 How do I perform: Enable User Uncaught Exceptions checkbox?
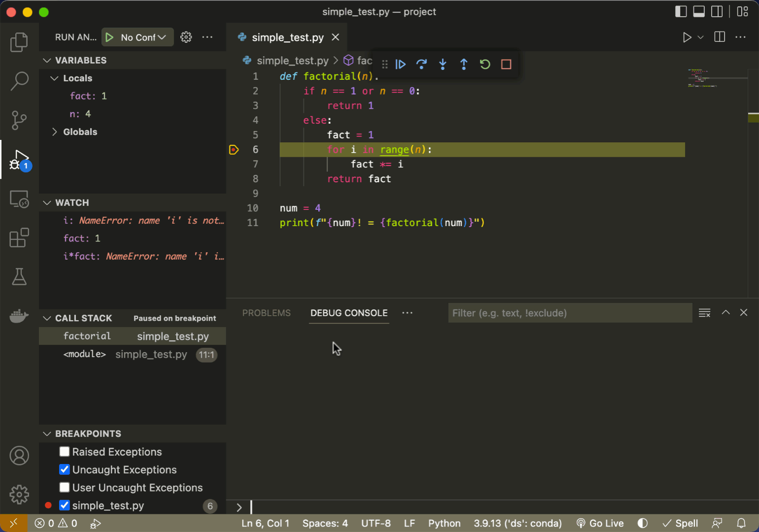coord(64,487)
